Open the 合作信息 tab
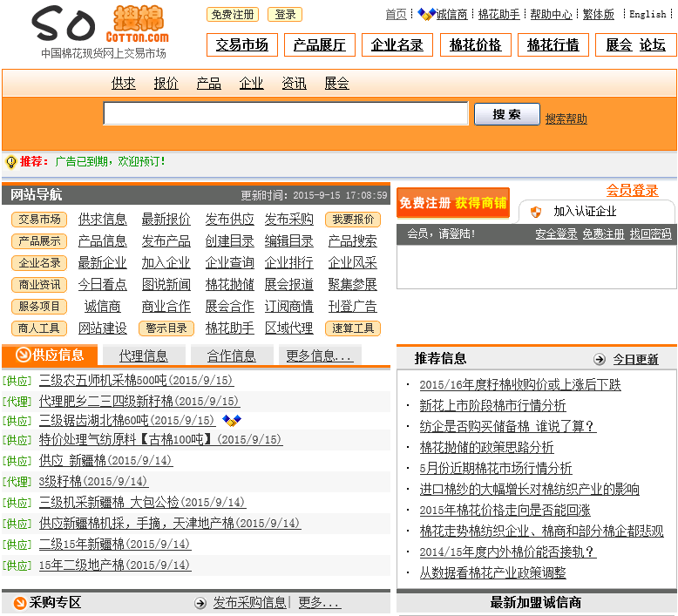This screenshot has width=678, height=616. point(231,355)
